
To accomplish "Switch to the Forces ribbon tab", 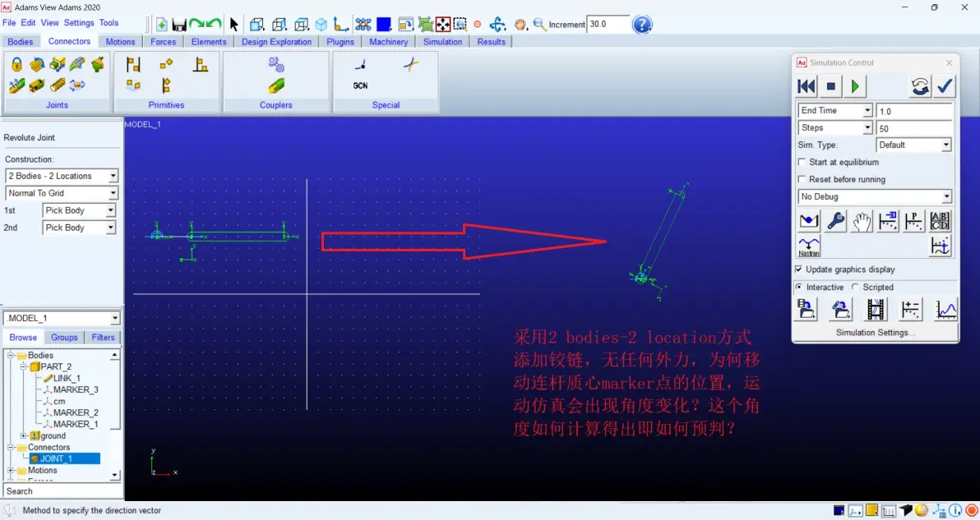I will click(163, 42).
